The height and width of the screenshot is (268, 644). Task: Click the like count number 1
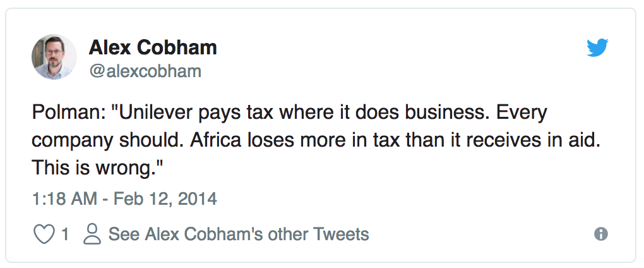click(x=64, y=234)
